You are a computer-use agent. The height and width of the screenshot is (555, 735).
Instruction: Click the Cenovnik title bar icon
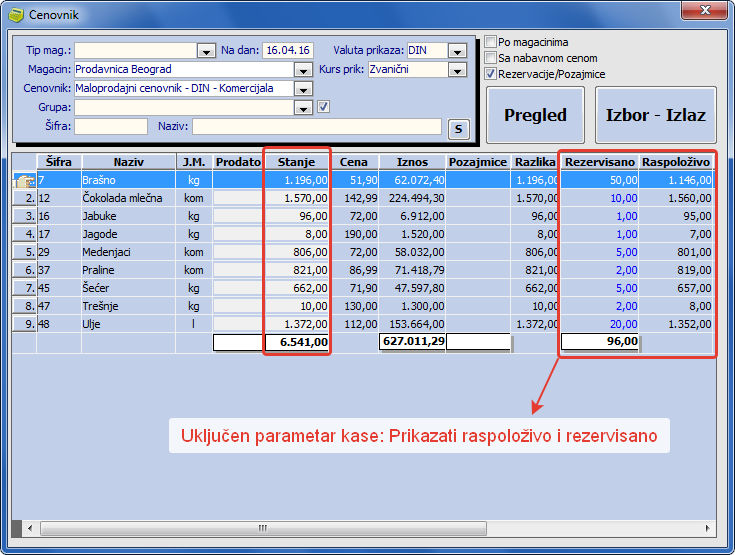pyautogui.click(x=15, y=15)
